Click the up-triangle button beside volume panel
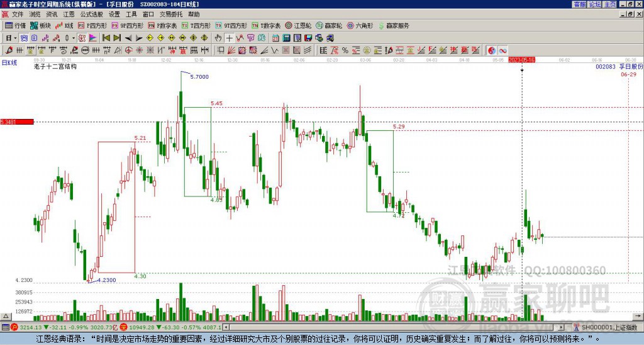 click(x=6, y=316)
